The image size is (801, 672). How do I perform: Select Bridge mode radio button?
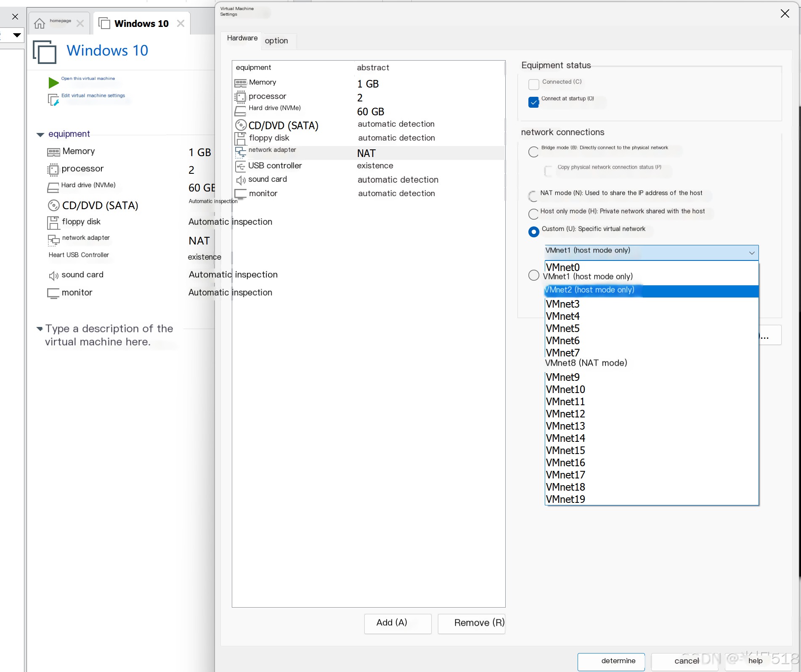(x=533, y=152)
